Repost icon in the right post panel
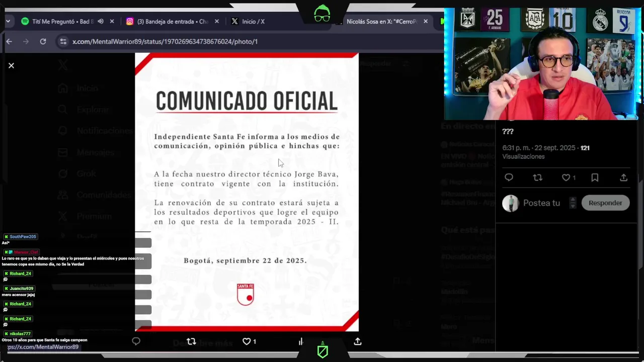The image size is (644, 362). 538,177
